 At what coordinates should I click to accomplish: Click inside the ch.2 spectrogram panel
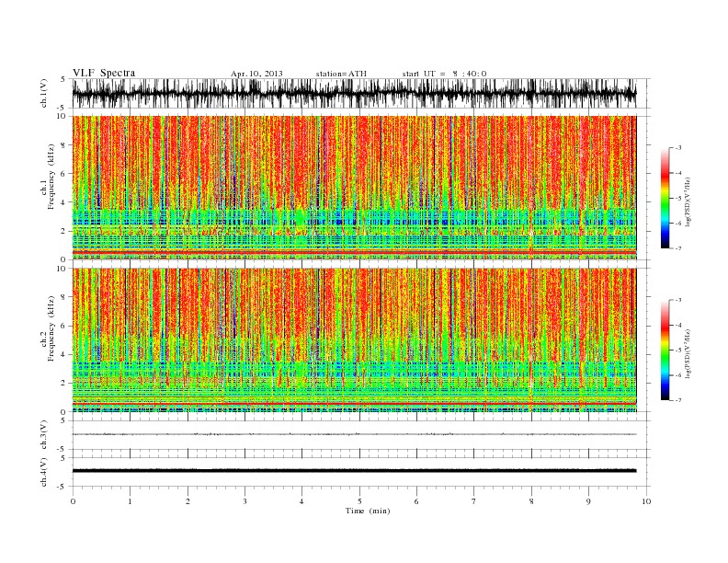pyautogui.click(x=354, y=340)
